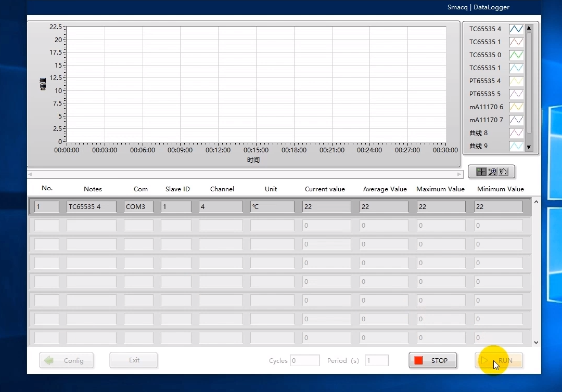Click the plot sample icon for PT65535 4

click(516, 81)
